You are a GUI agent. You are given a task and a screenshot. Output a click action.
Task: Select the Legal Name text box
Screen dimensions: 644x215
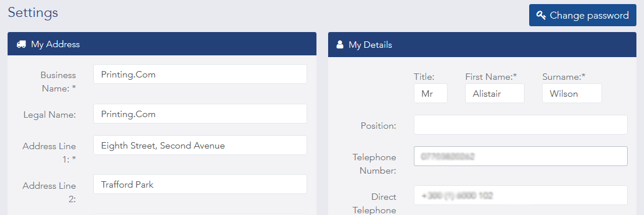pos(200,114)
